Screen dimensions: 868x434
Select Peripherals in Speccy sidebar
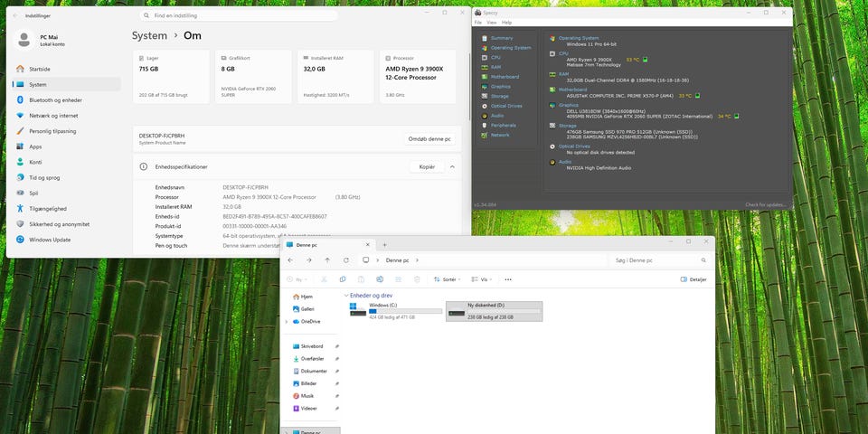[x=504, y=125]
